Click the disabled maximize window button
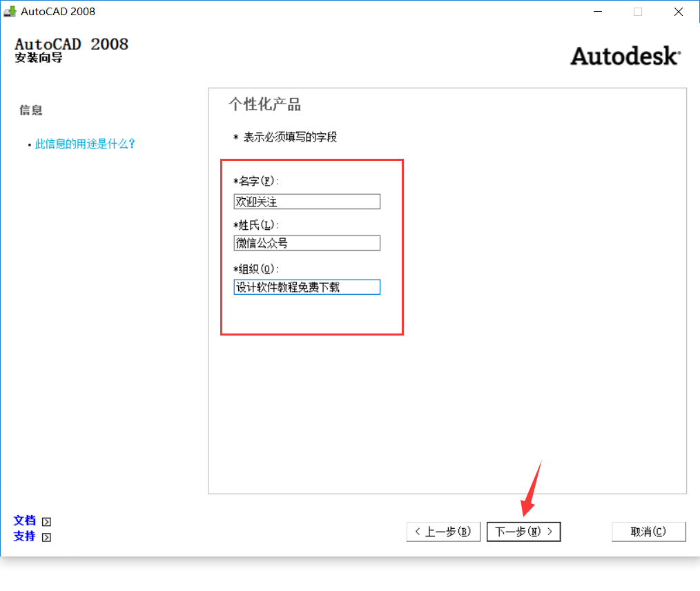The image size is (700, 591). pos(638,12)
